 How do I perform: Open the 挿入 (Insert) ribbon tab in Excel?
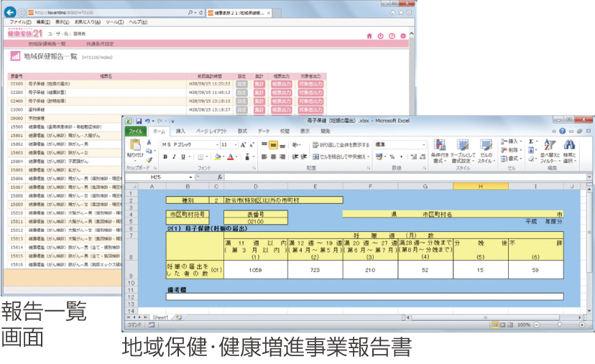(180, 131)
